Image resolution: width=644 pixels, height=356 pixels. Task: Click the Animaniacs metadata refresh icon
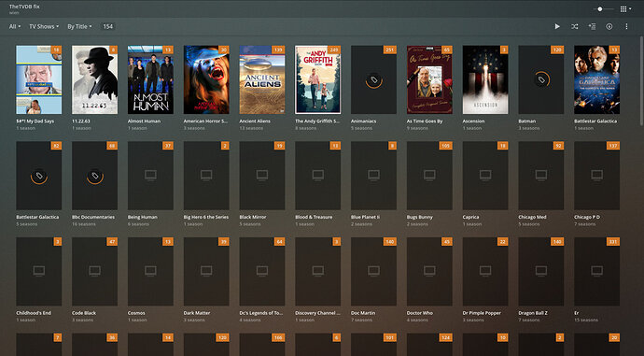(x=373, y=79)
